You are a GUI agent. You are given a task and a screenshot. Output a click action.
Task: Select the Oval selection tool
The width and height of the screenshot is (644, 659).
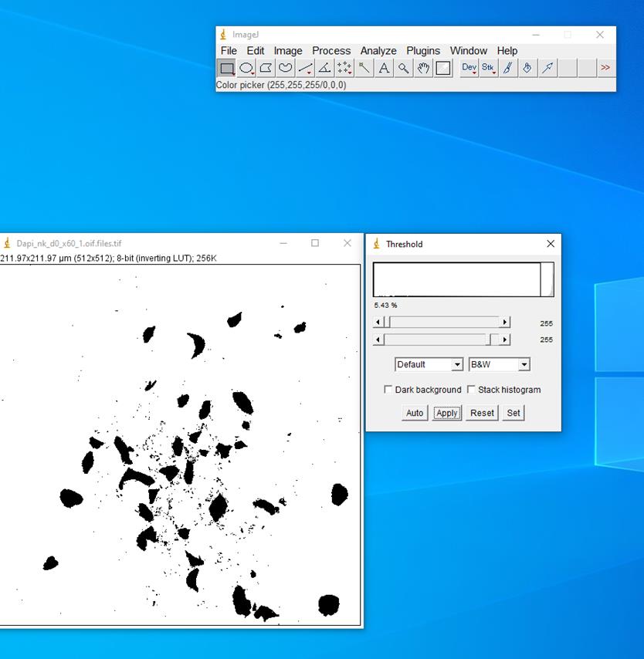pos(246,68)
